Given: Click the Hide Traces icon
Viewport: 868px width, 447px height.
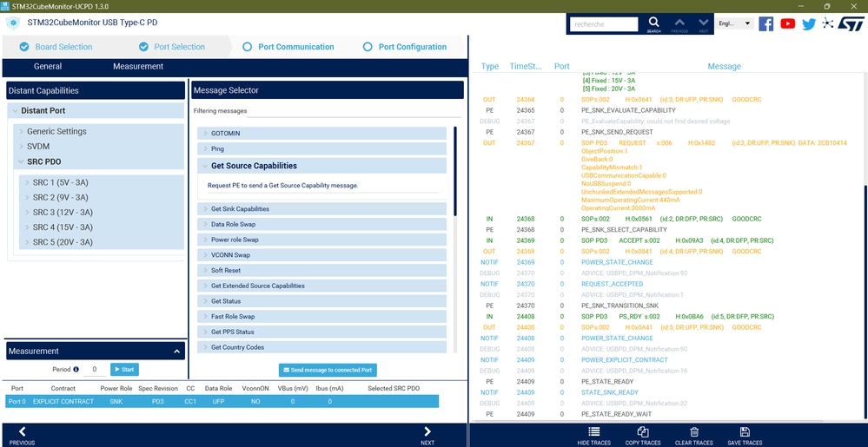Looking at the screenshot, I should [x=594, y=432].
